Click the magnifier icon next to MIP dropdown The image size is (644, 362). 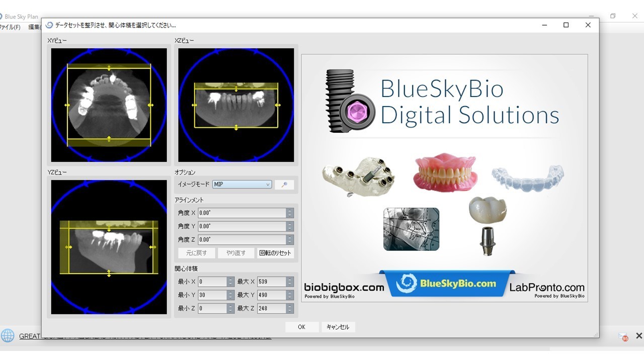(284, 185)
